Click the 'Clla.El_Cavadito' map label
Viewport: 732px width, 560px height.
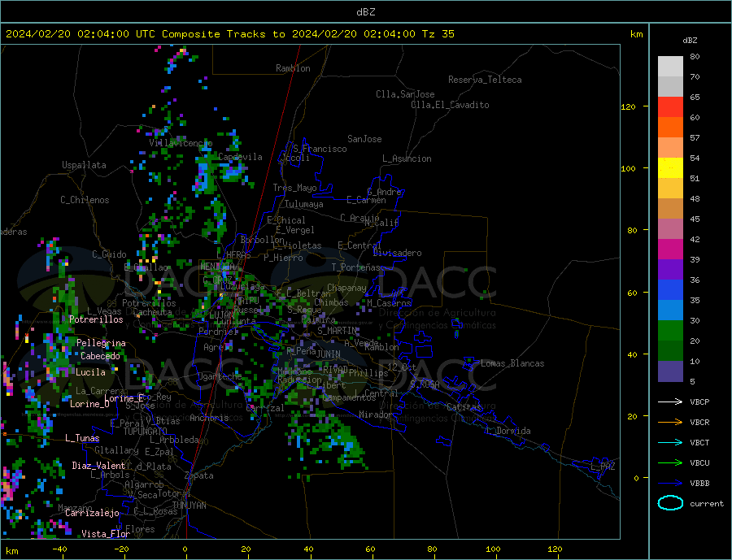click(450, 105)
